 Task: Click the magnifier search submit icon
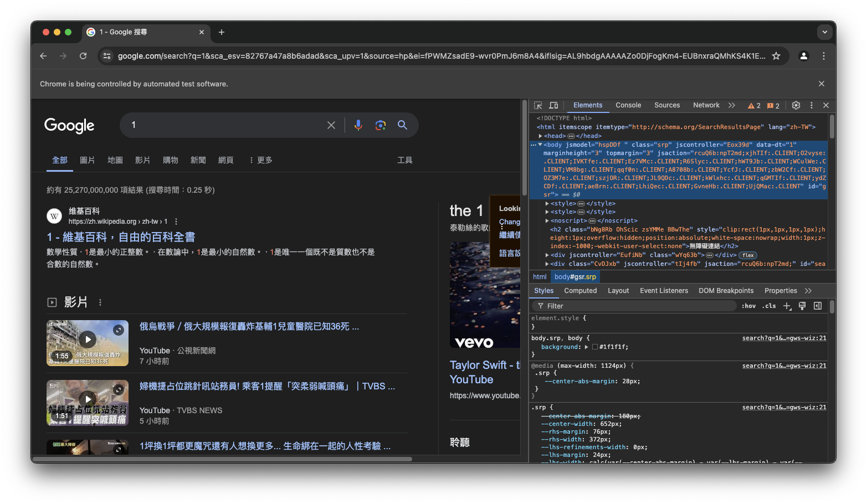(403, 125)
